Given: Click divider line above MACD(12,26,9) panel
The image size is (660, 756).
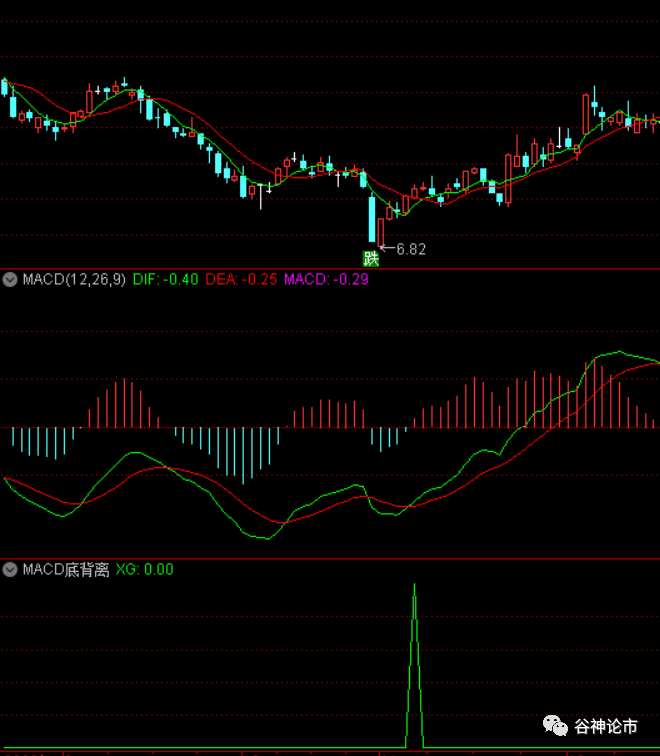Looking at the screenshot, I should (330, 268).
